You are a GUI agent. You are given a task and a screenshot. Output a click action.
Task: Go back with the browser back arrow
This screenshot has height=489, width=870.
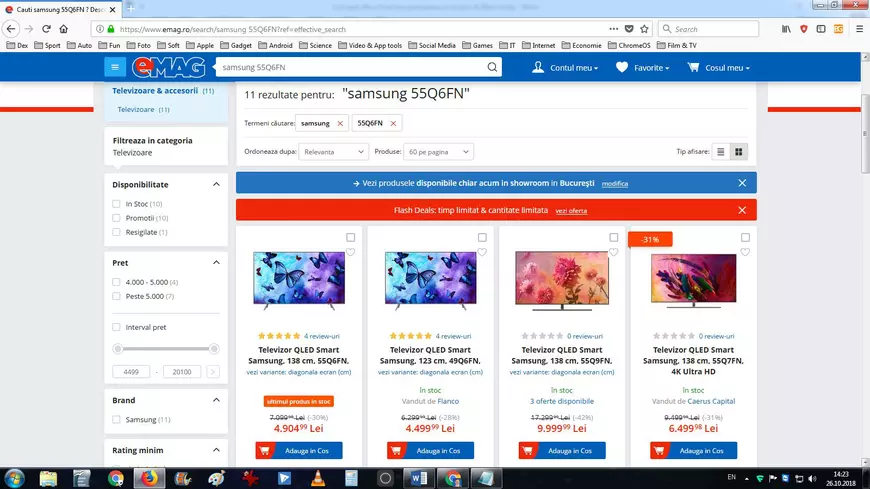[11, 29]
